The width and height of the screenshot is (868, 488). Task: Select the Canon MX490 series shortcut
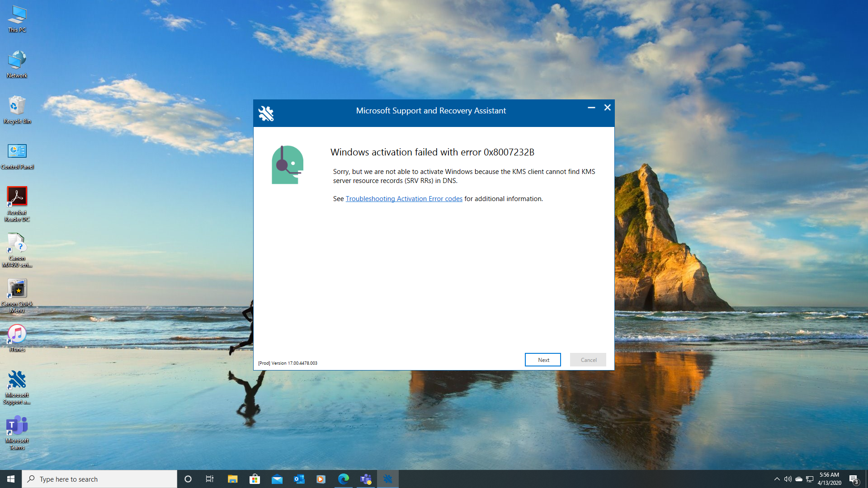[17, 250]
